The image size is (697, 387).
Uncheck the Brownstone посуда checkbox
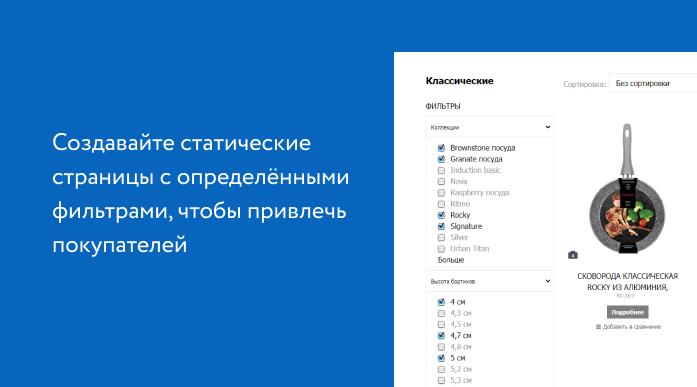point(441,148)
